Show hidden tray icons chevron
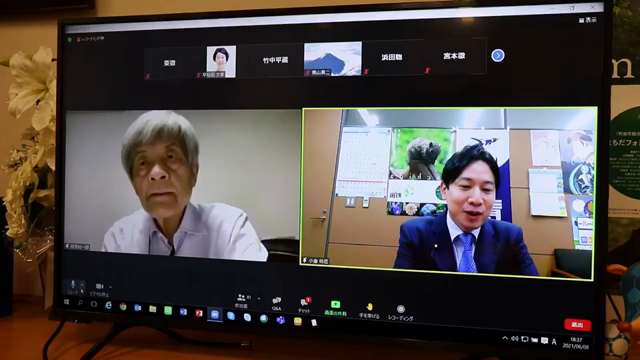Image resolution: width=640 pixels, height=360 pixels. pyautogui.click(x=505, y=338)
